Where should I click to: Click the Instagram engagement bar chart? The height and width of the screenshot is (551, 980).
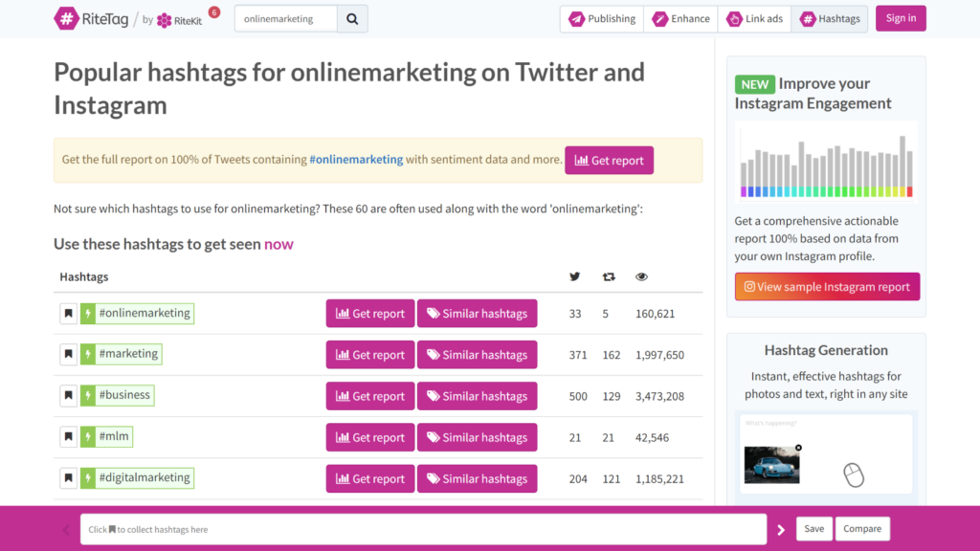click(x=826, y=163)
